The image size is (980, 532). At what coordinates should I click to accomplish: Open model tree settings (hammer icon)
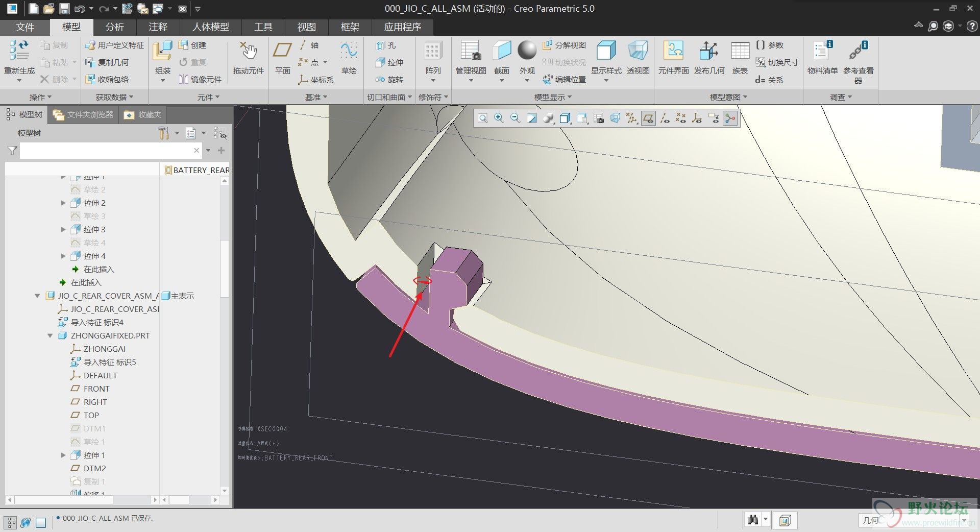[163, 133]
